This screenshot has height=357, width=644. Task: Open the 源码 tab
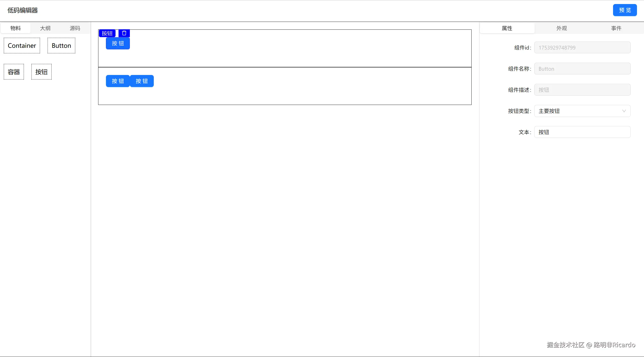75,28
